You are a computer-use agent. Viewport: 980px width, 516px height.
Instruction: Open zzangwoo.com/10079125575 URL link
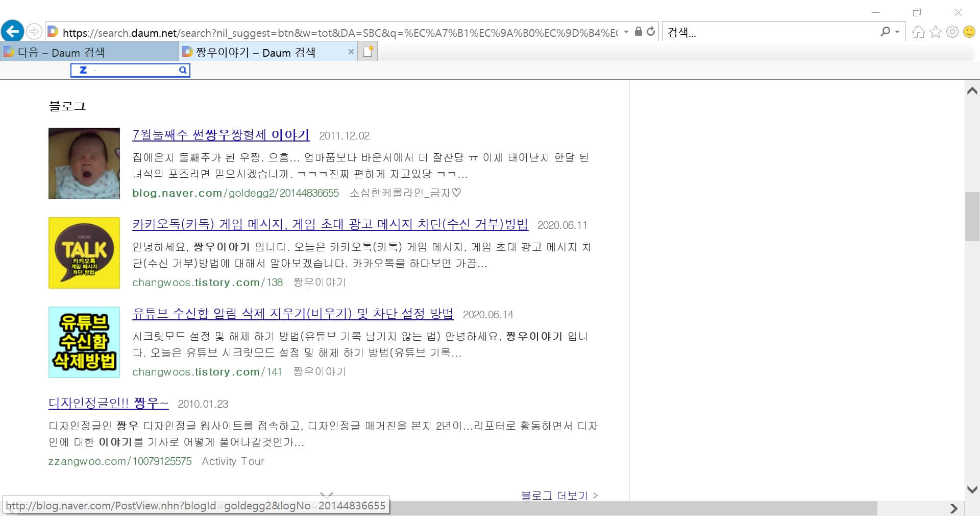point(120,461)
